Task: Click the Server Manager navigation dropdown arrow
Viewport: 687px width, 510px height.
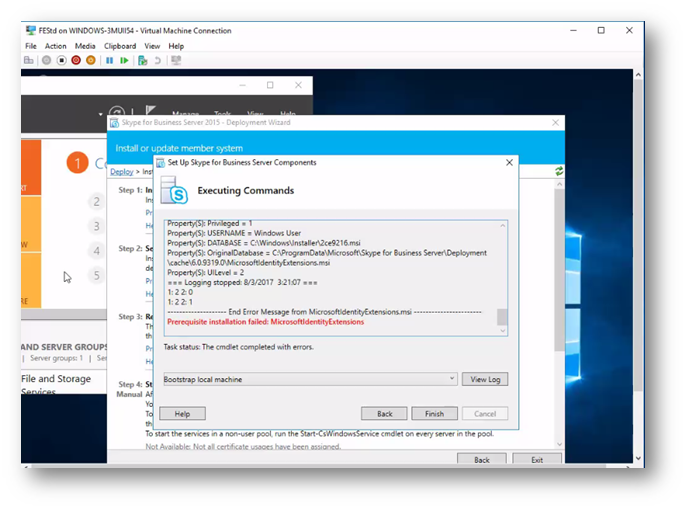Action: click(100, 114)
